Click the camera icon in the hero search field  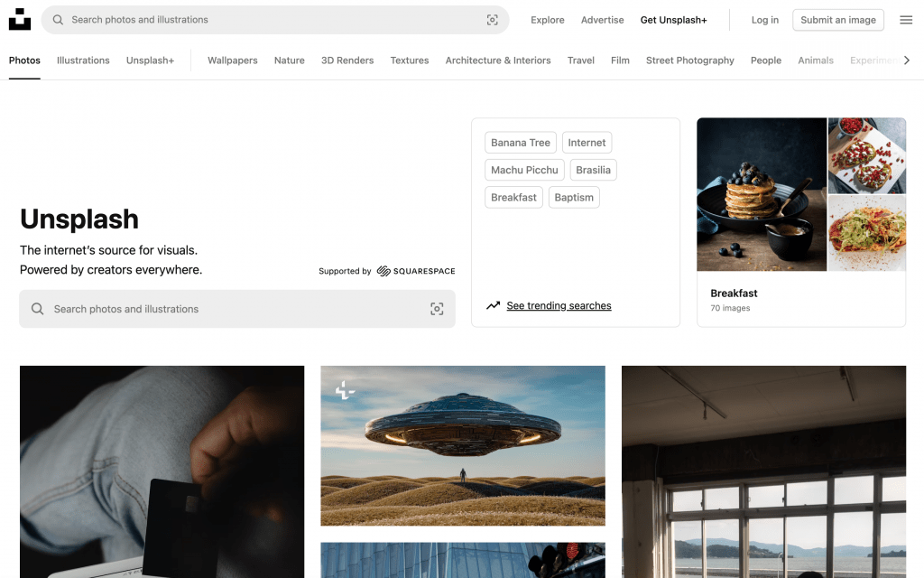point(437,308)
